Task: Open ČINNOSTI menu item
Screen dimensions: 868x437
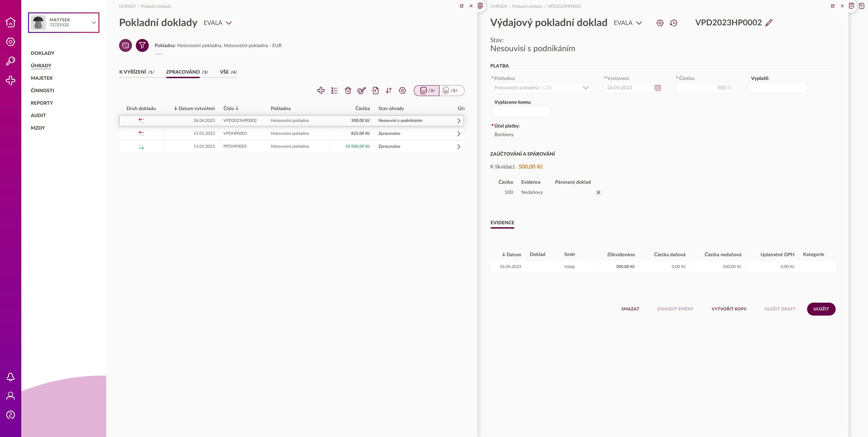Action: pos(42,91)
